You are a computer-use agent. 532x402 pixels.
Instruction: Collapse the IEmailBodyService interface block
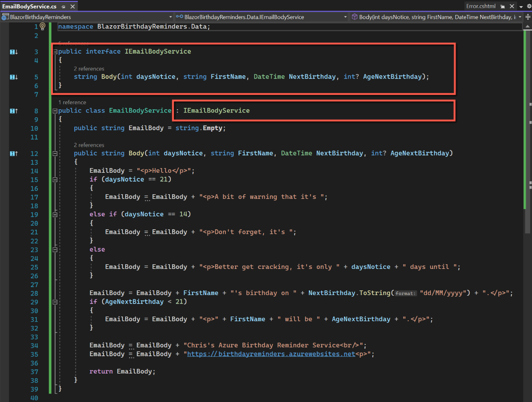tap(56, 51)
